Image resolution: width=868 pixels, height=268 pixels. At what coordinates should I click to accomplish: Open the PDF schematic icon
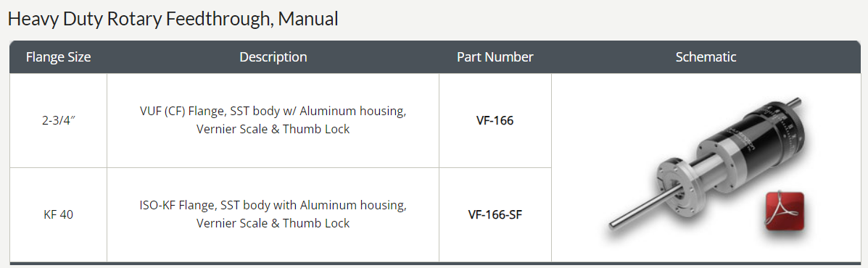click(785, 211)
